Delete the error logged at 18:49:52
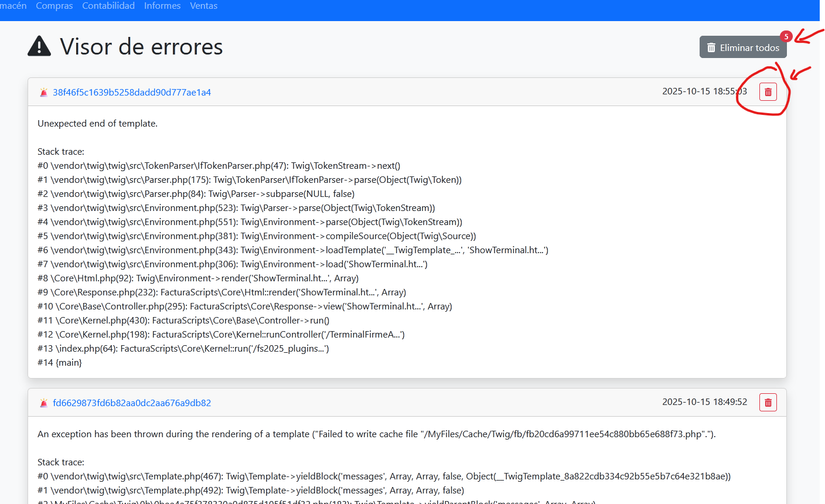Screen dimensions: 825x504 768,403
